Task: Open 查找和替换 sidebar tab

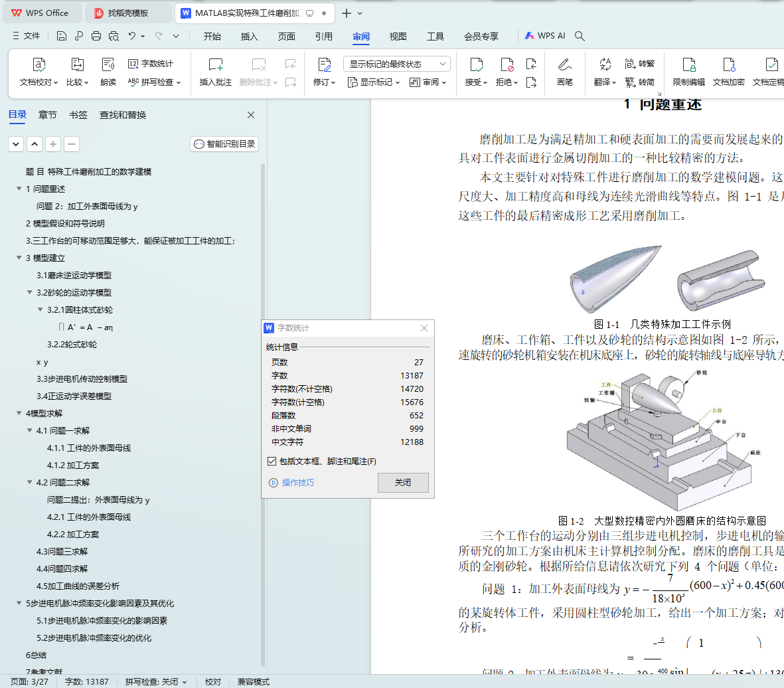Action: (123, 115)
